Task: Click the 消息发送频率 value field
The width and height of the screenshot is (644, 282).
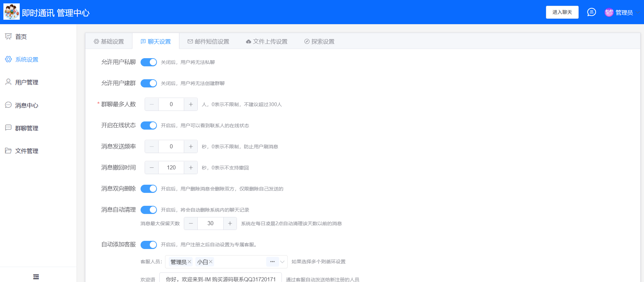Action: click(171, 147)
